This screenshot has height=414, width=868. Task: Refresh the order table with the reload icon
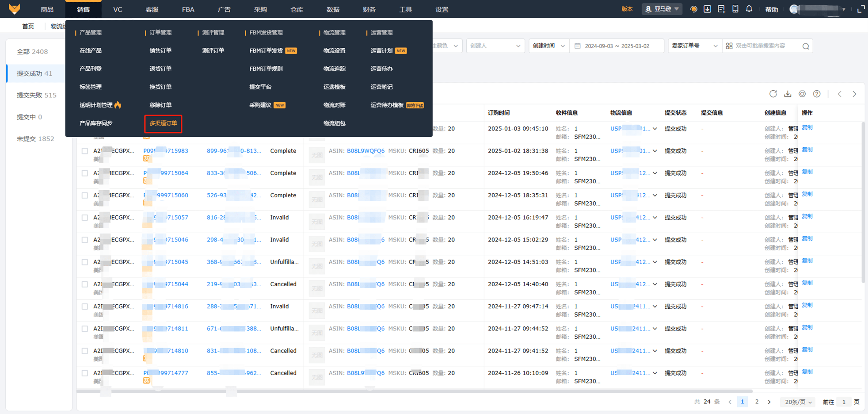[x=773, y=94]
